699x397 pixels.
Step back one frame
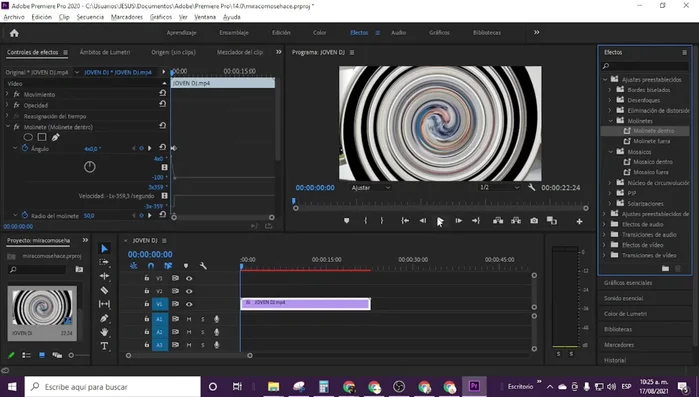tap(423, 221)
